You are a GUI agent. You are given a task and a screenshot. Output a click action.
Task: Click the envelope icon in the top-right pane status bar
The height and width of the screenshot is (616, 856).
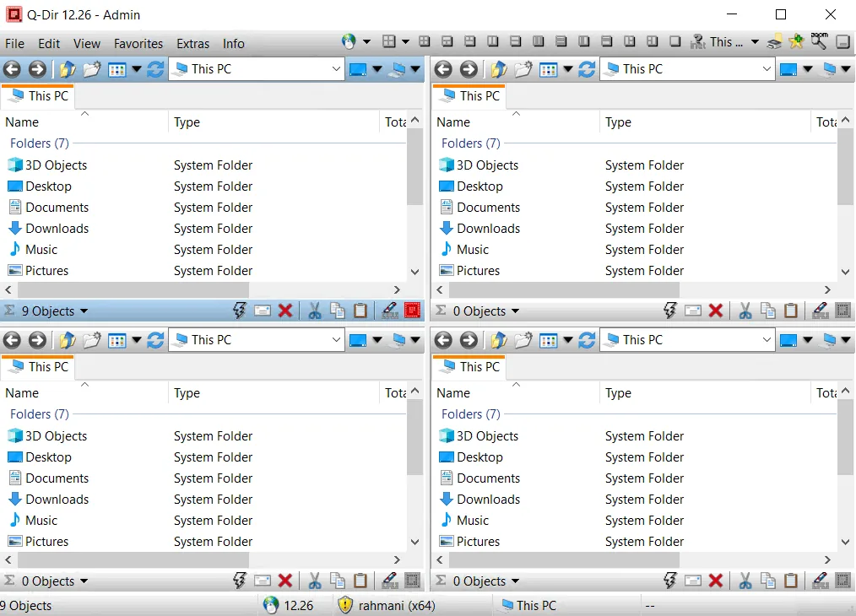pyautogui.click(x=693, y=311)
